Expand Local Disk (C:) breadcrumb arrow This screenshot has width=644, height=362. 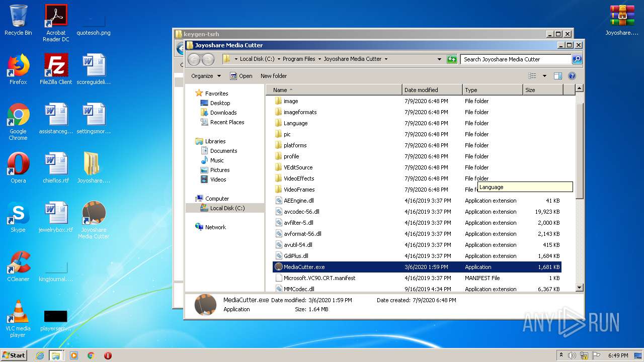279,59
